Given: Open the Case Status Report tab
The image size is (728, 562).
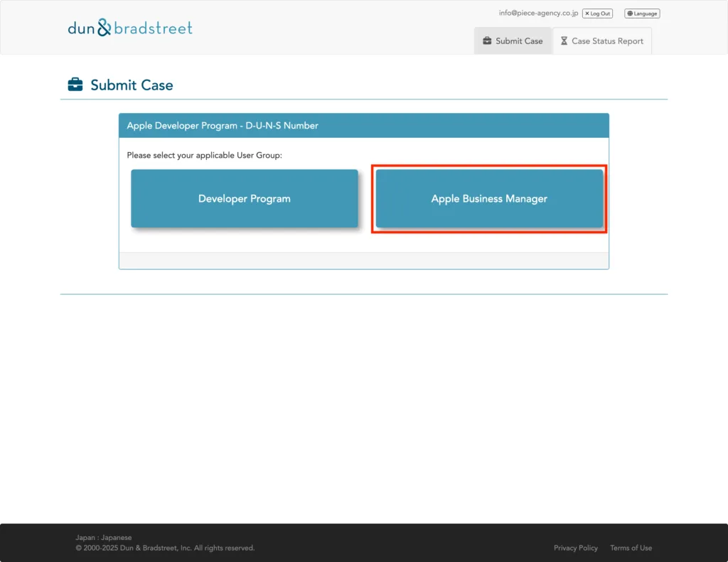Looking at the screenshot, I should click(601, 40).
